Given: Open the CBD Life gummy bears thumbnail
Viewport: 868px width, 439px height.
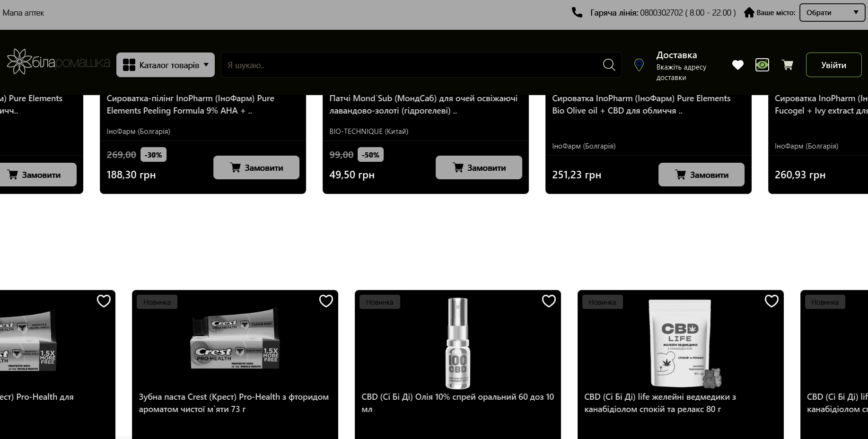Looking at the screenshot, I should point(681,343).
